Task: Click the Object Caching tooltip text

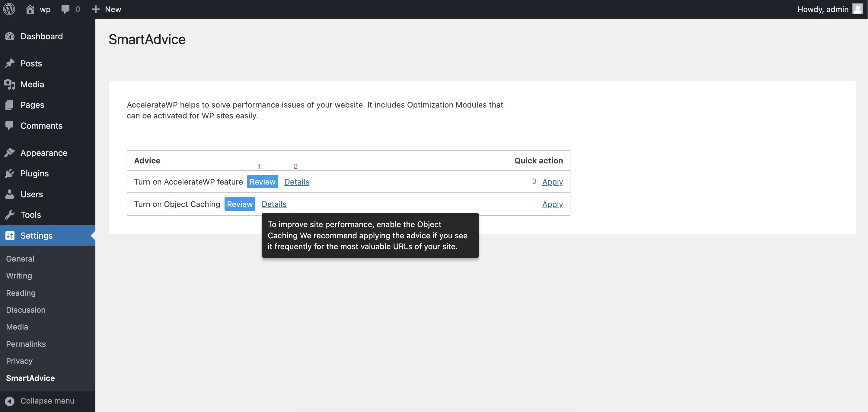Action: pos(368,235)
